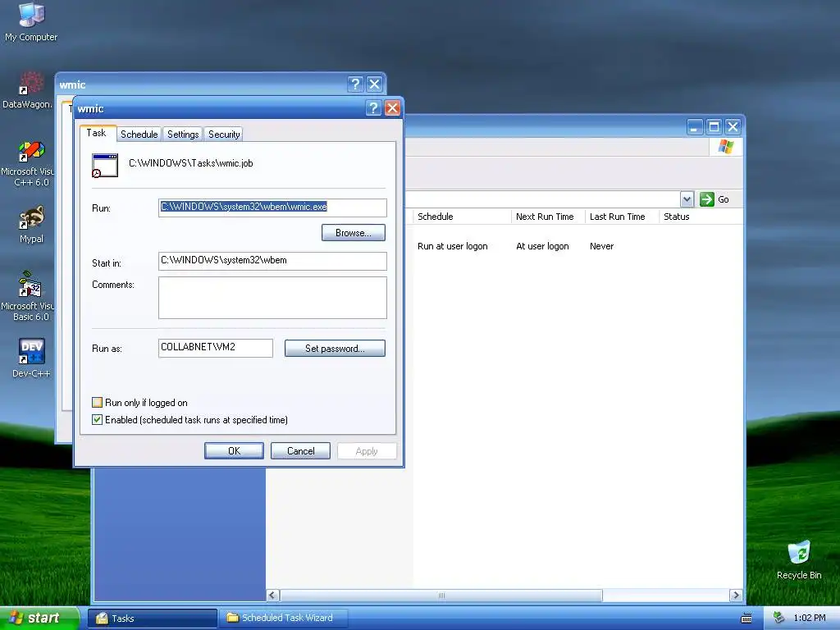
Task: Launch the Mypal browser shortcut
Action: 31,225
